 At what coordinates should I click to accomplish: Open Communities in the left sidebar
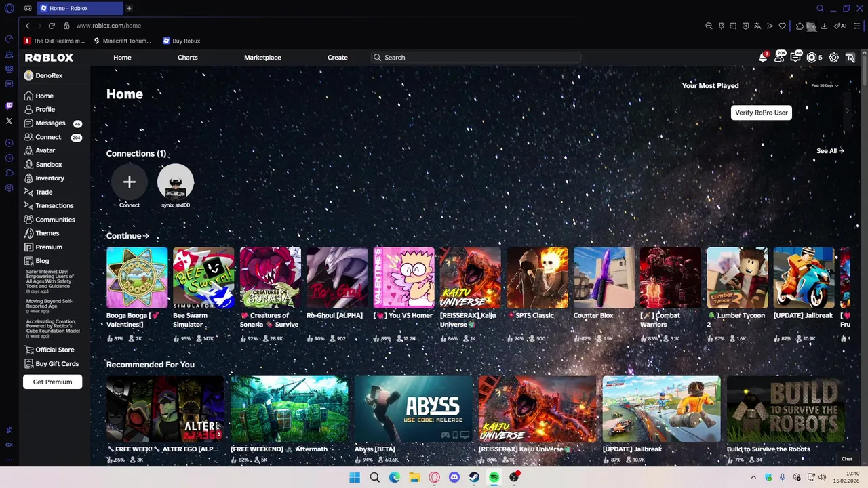[x=56, y=220]
